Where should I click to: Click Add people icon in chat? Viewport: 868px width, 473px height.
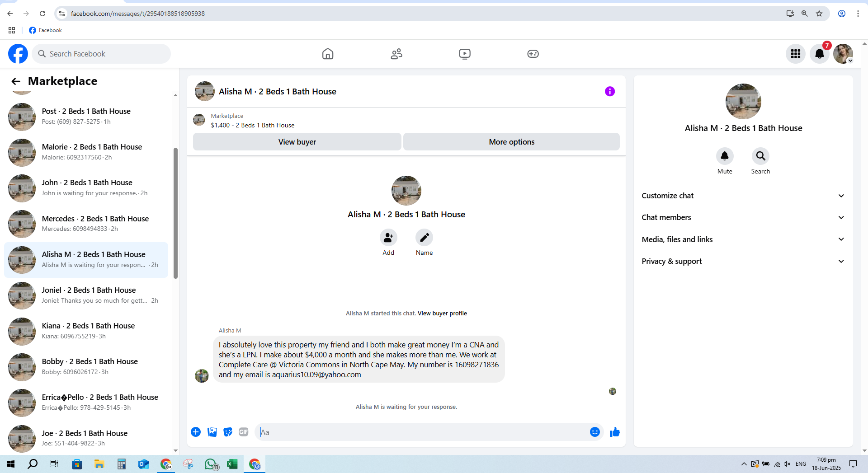(388, 238)
